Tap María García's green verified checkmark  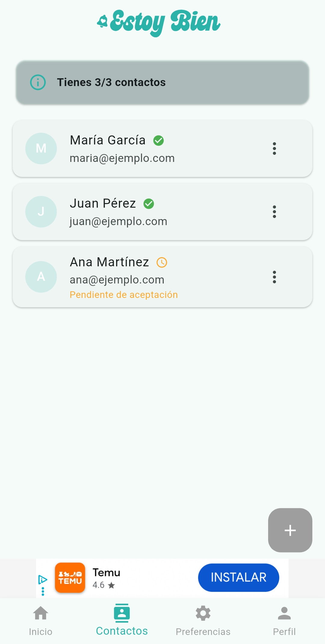tap(159, 141)
